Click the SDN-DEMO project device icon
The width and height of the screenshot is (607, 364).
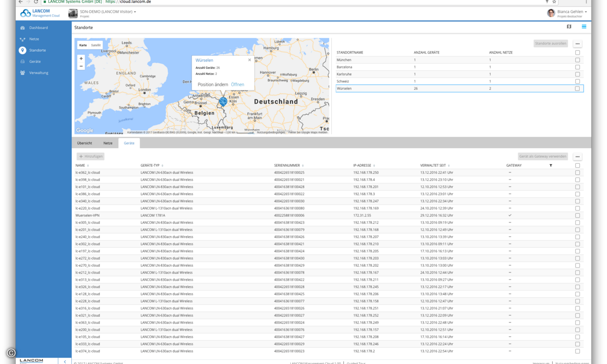pyautogui.click(x=73, y=13)
